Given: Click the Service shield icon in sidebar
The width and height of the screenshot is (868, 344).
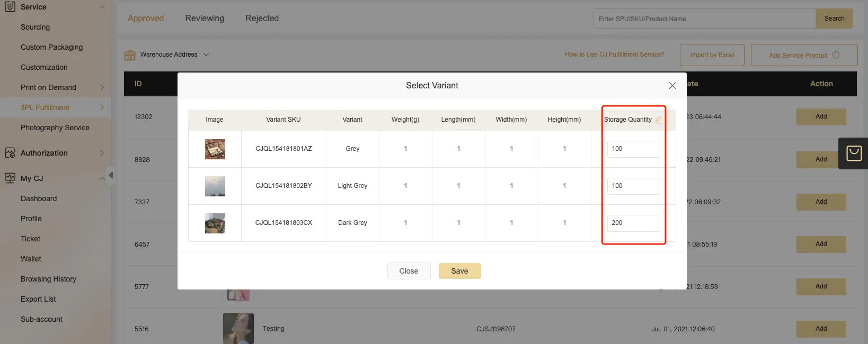Looking at the screenshot, I should pos(10,7).
